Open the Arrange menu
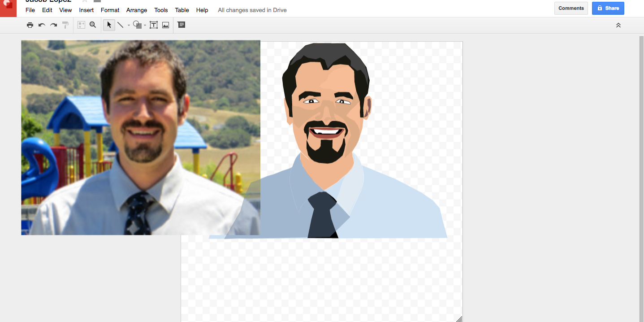 pyautogui.click(x=137, y=10)
